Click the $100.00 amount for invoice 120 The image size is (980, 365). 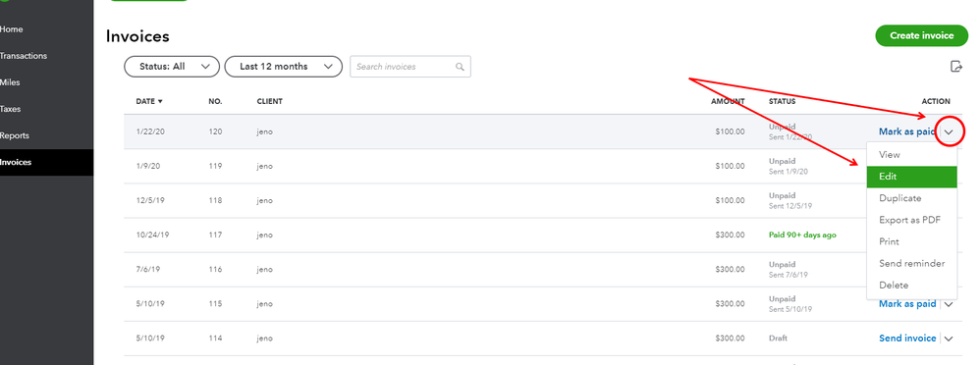point(730,131)
